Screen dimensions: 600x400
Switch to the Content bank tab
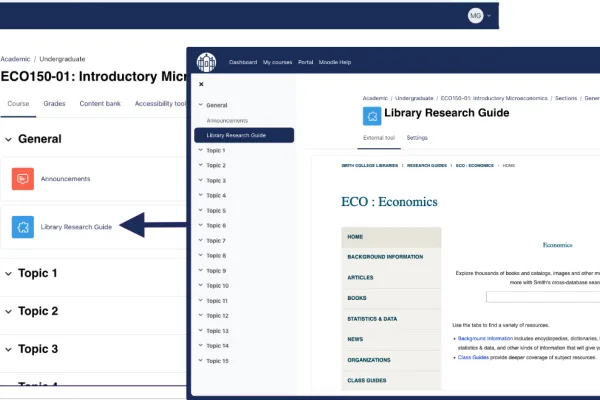pos(100,104)
